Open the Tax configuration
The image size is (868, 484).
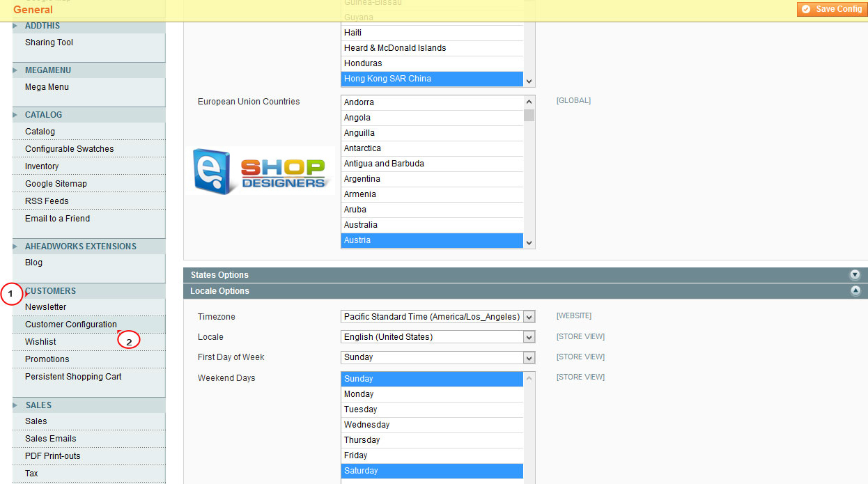pyautogui.click(x=31, y=474)
